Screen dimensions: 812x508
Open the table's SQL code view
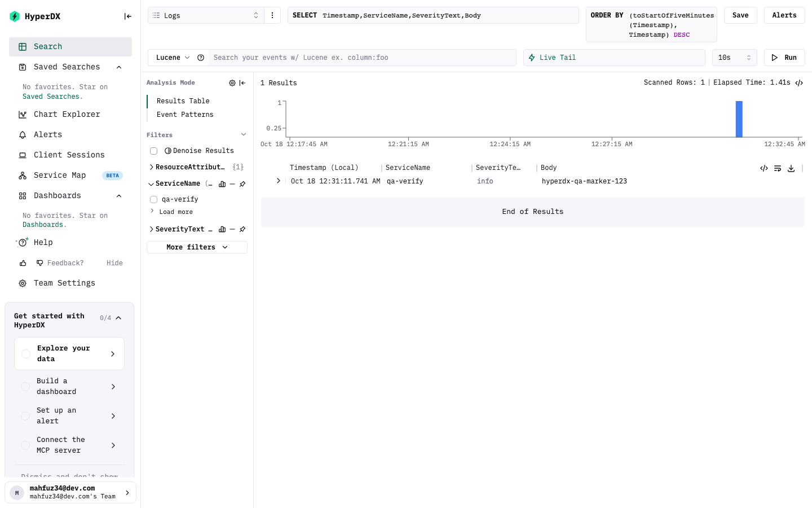click(x=764, y=168)
